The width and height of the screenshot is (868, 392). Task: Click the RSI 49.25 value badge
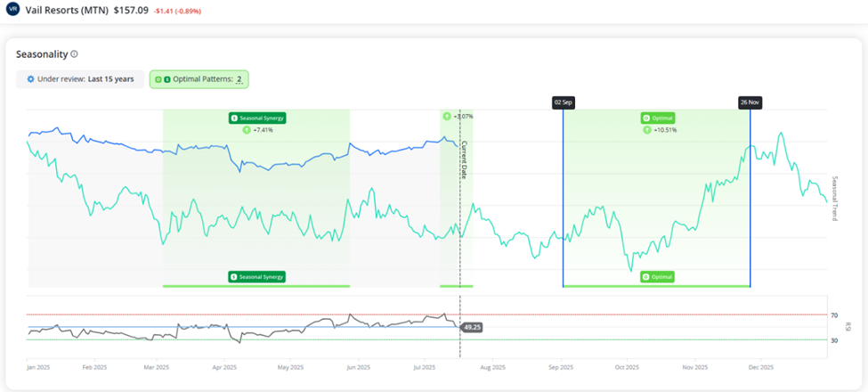point(472,327)
